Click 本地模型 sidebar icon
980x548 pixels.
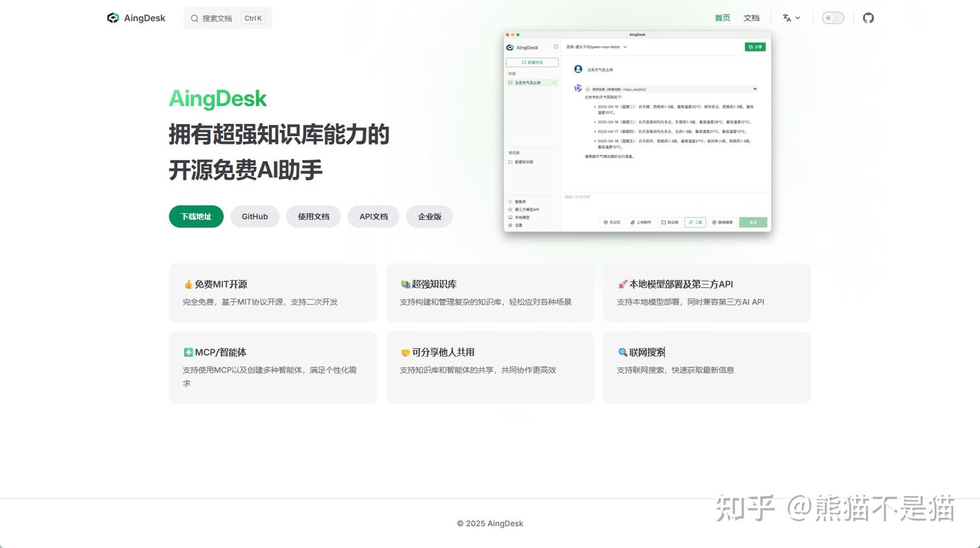coord(519,216)
